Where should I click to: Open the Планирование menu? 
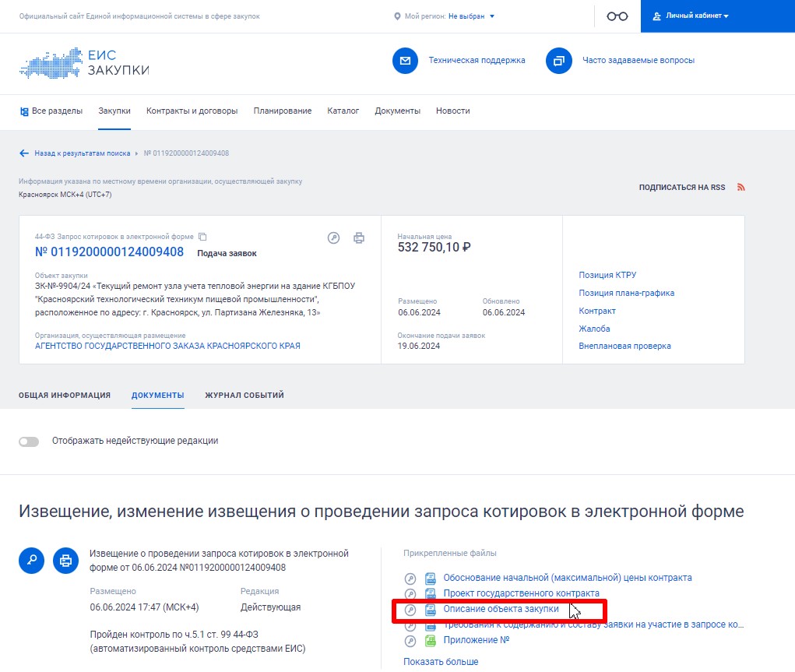coord(283,111)
